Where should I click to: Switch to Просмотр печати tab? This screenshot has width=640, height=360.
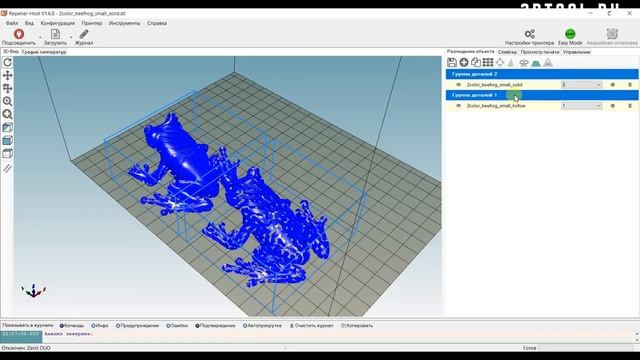point(540,52)
